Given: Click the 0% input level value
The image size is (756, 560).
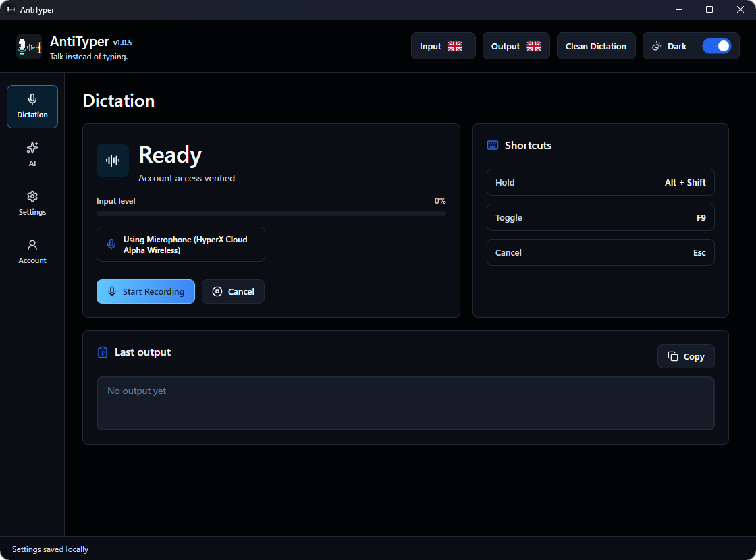Looking at the screenshot, I should coord(440,201).
